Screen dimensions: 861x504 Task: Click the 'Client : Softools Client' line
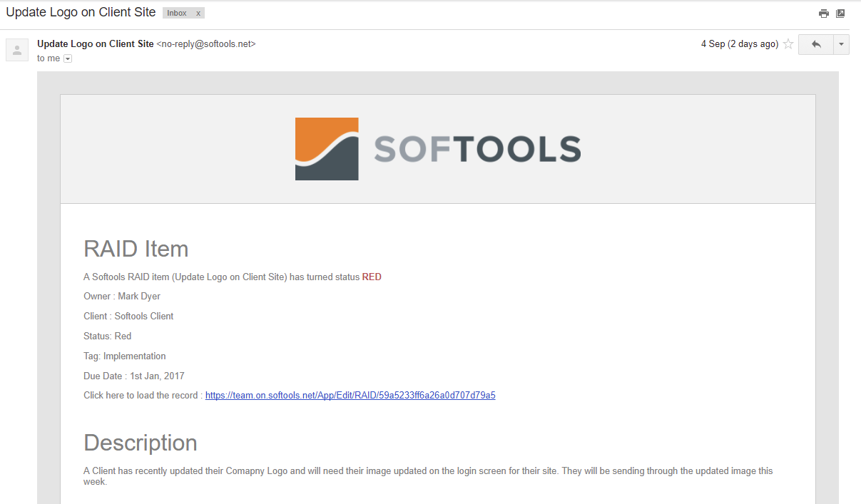click(128, 317)
